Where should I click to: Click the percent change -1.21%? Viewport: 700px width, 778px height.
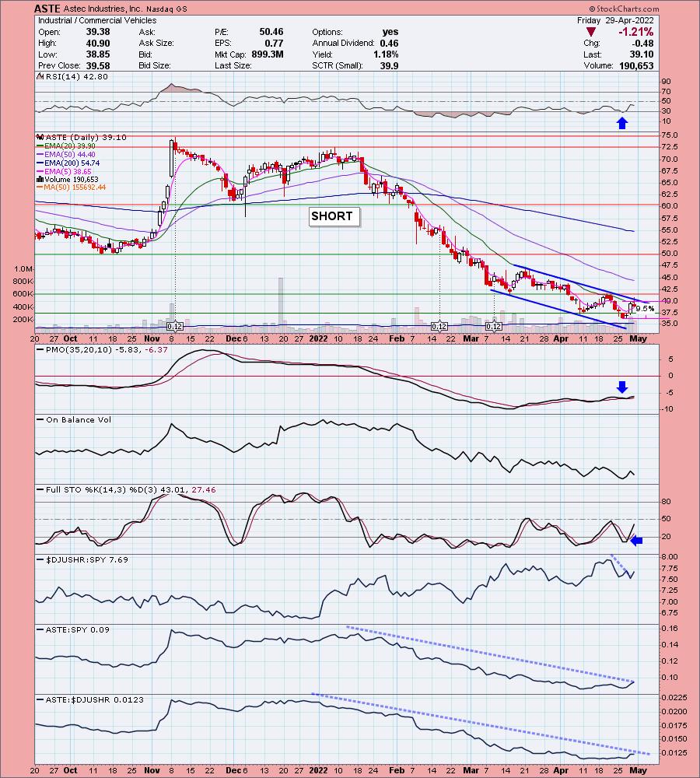click(635, 32)
